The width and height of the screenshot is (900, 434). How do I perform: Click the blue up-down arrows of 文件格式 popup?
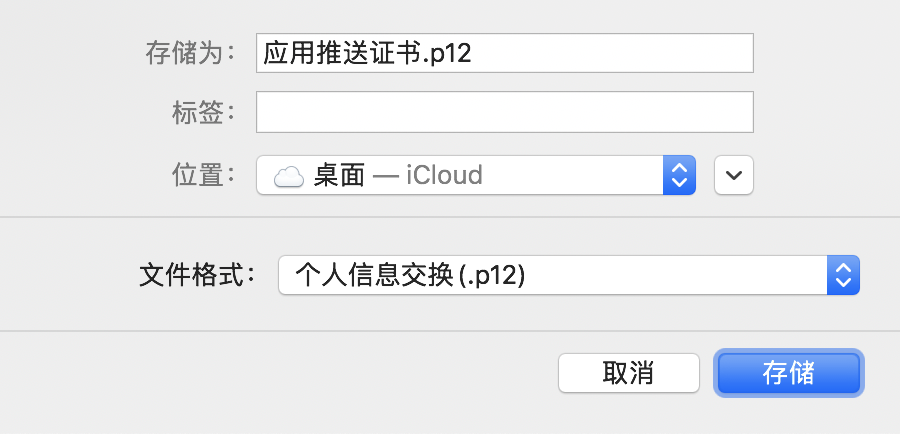tap(843, 275)
